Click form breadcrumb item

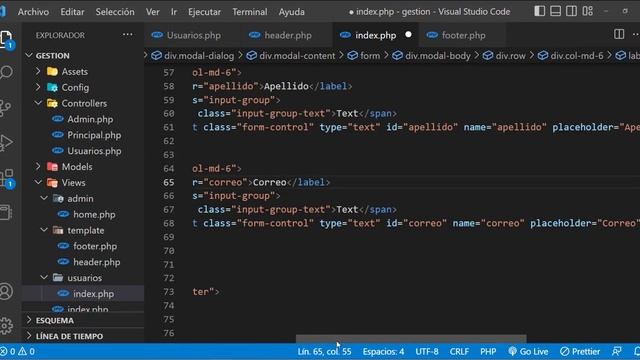[364, 56]
